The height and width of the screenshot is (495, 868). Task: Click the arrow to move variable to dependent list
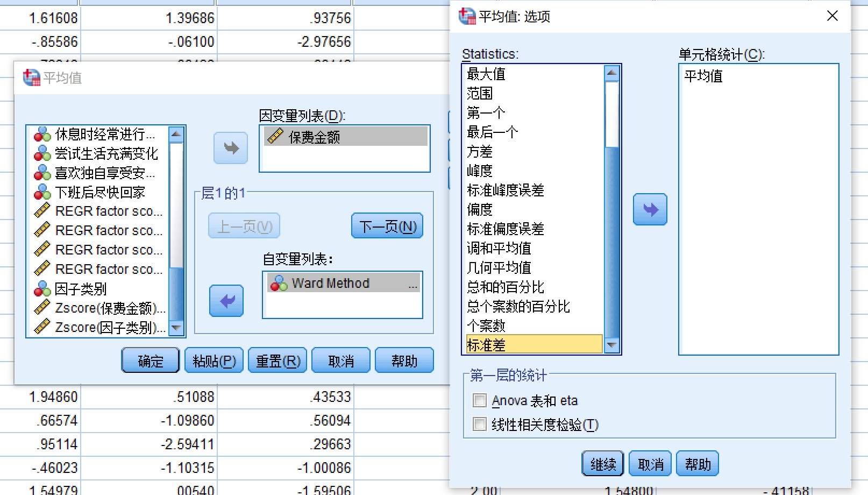[x=231, y=148]
